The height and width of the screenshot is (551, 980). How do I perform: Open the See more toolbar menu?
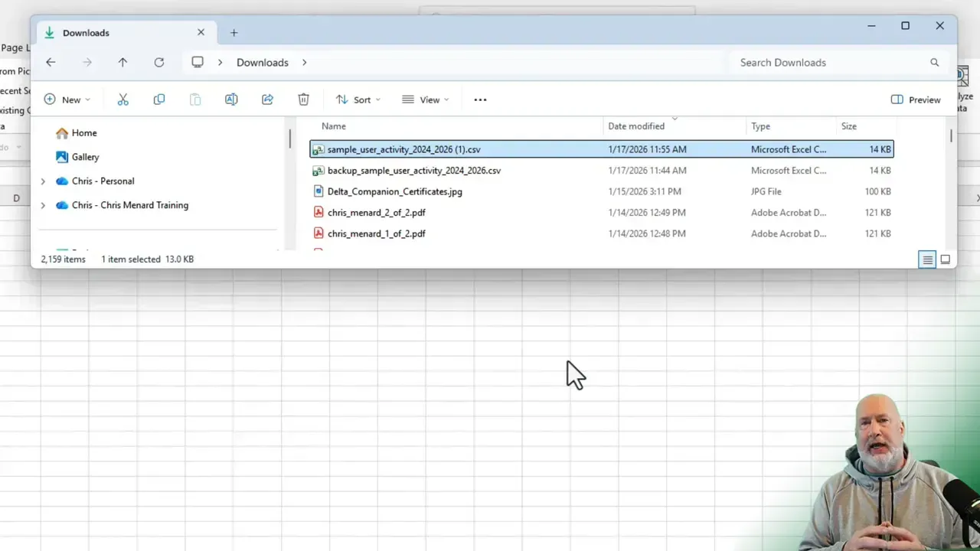tap(480, 99)
